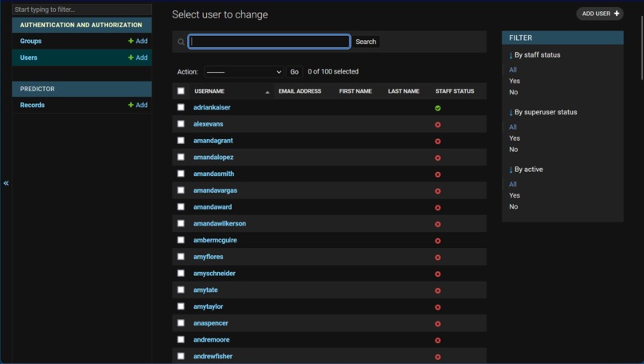Focus the user search input field
644x364 pixels.
[x=269, y=42]
